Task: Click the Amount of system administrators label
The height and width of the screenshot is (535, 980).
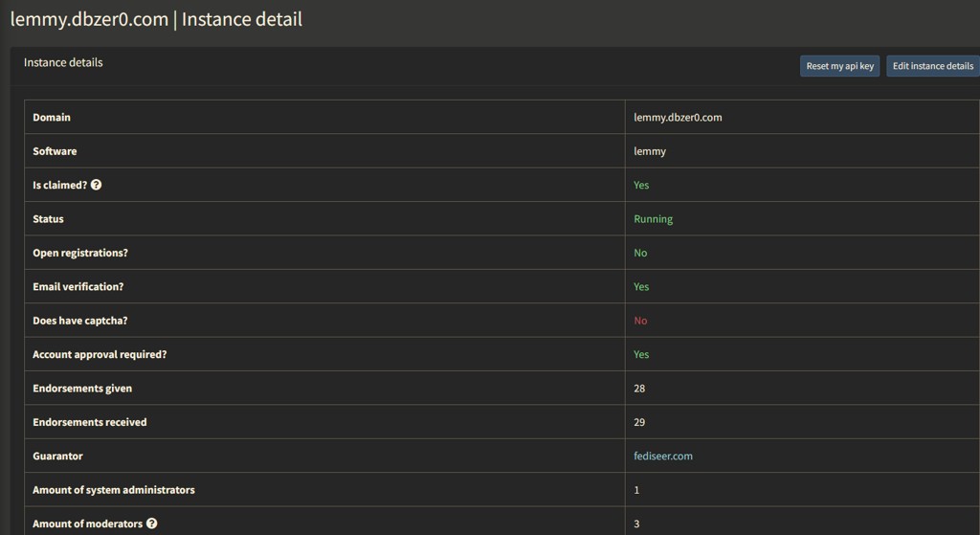Action: (113, 490)
